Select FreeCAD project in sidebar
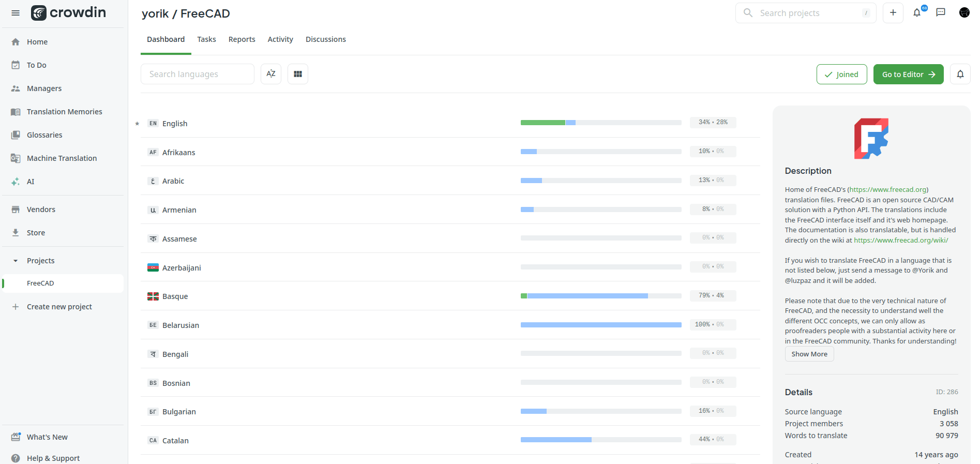This screenshot has width=980, height=464. pyautogui.click(x=40, y=283)
